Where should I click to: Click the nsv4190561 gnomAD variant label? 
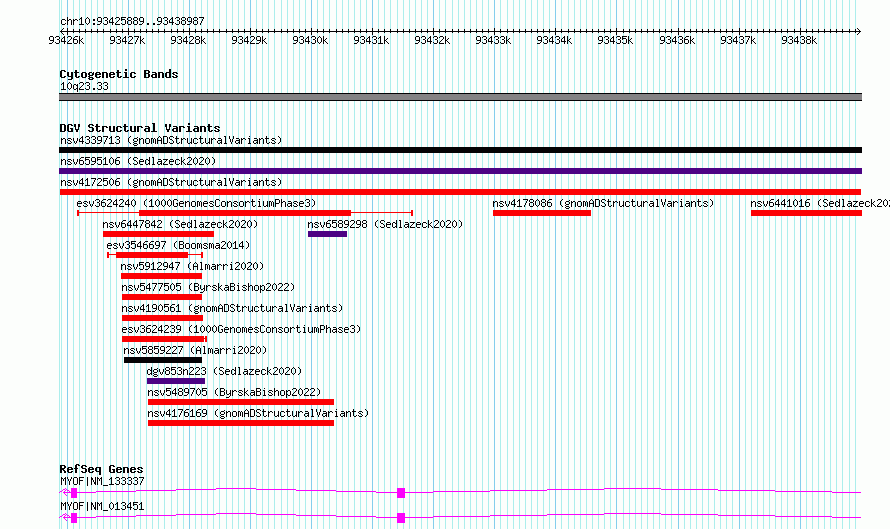(x=232, y=308)
